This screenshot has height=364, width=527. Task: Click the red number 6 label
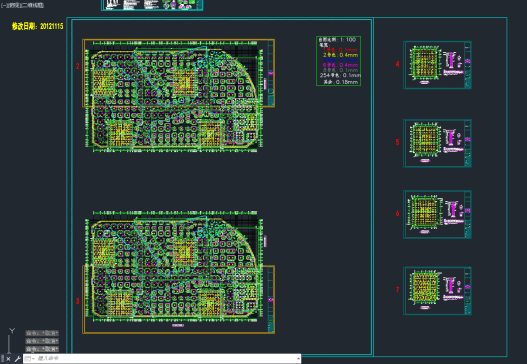coord(398,213)
